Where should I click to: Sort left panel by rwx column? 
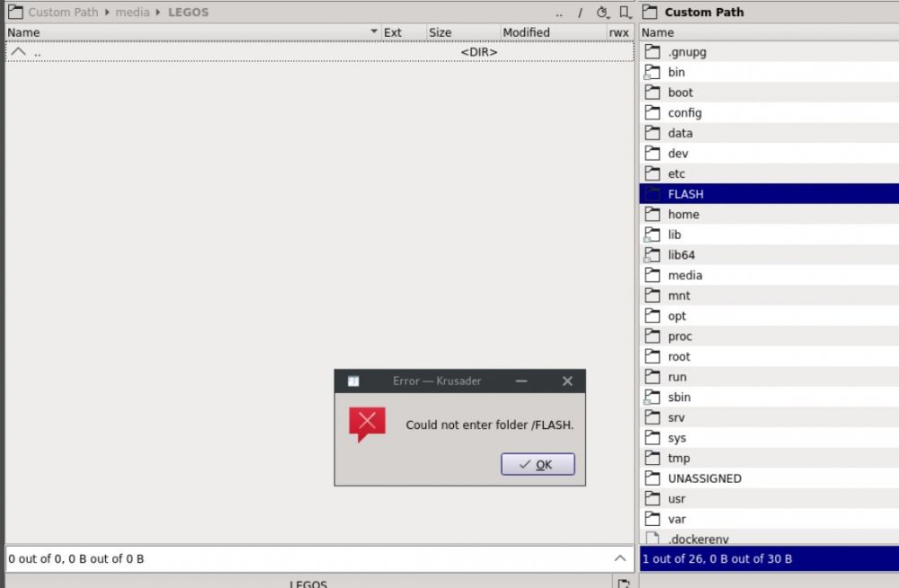[x=619, y=32]
